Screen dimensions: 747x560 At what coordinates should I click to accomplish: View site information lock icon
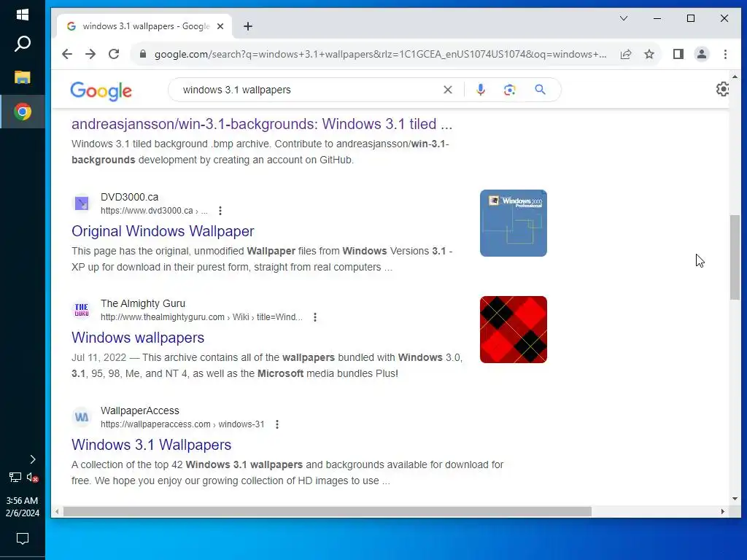click(x=142, y=54)
